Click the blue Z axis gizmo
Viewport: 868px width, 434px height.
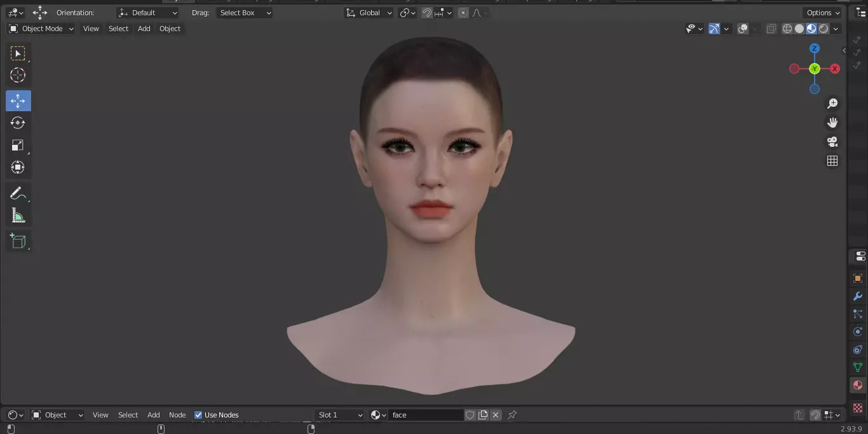(x=815, y=48)
